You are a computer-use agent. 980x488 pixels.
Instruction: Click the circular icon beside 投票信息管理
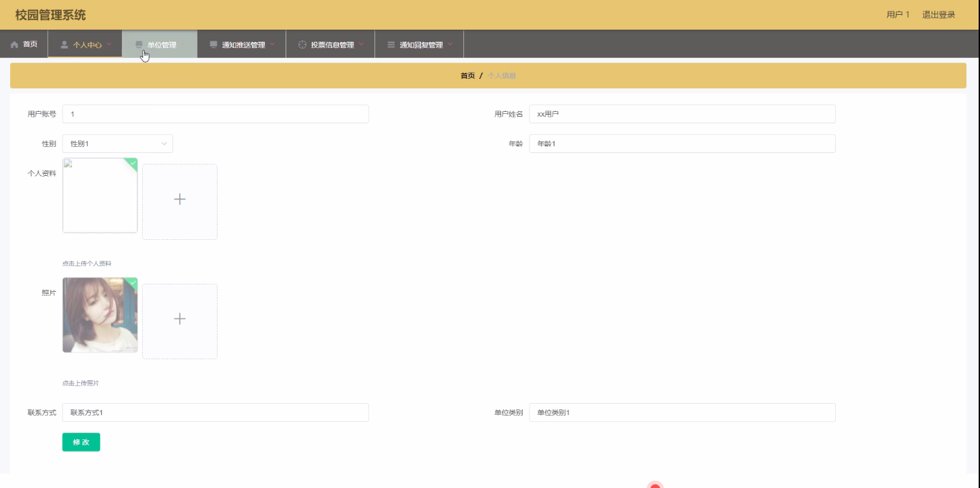click(x=302, y=44)
